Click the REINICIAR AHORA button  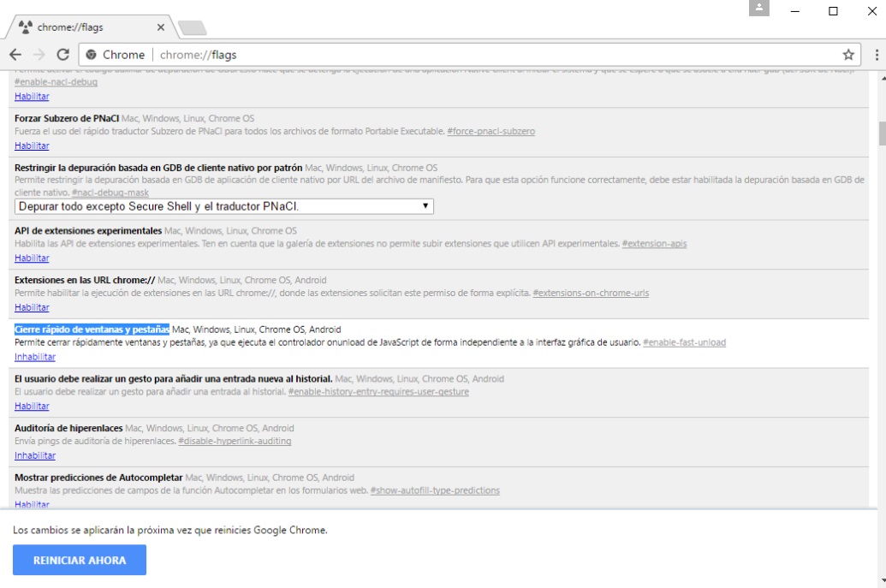pos(80,561)
